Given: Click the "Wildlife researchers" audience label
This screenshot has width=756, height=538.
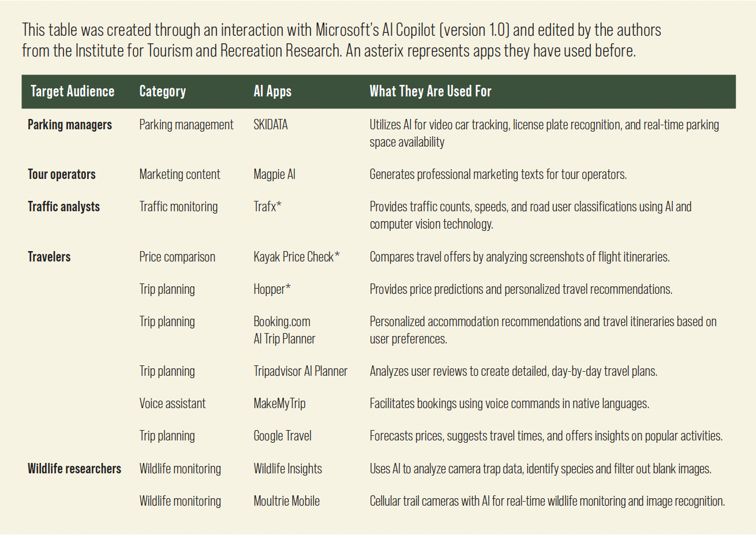Looking at the screenshot, I should (74, 469).
